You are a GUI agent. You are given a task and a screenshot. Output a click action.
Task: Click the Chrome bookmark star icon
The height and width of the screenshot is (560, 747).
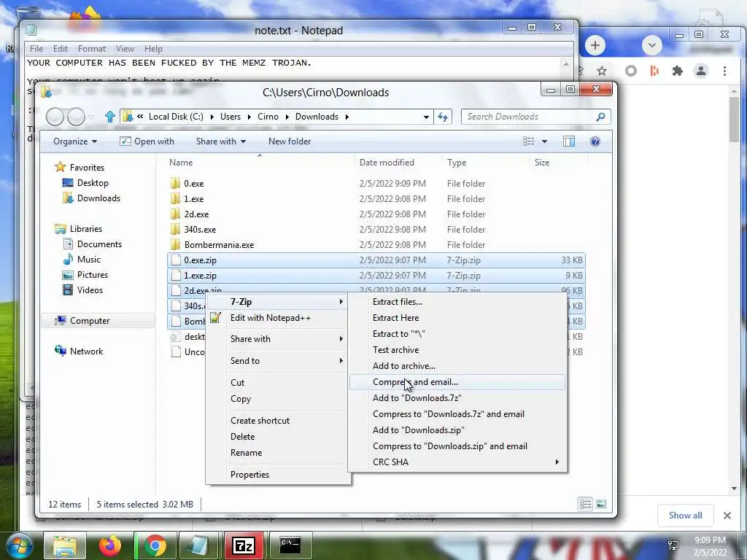coord(602,71)
